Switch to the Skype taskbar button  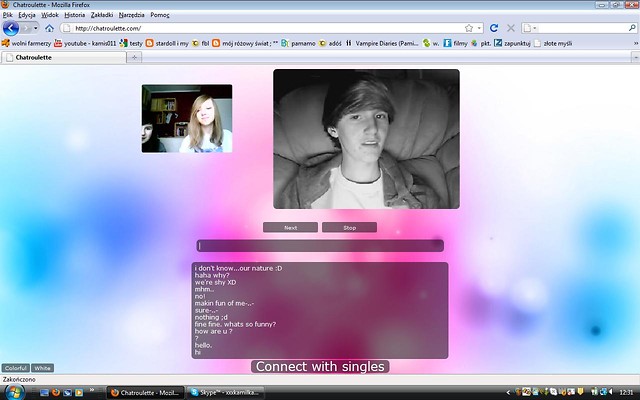point(226,393)
